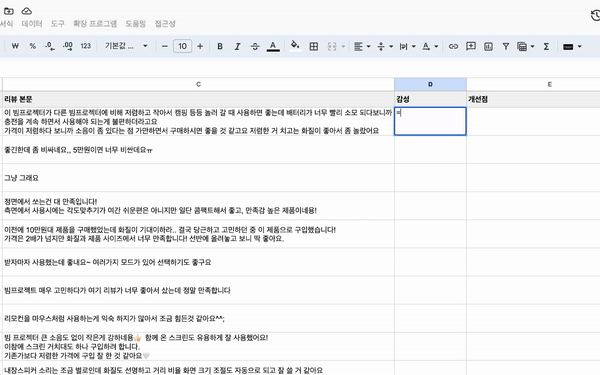Select the review starting '내장스피커 소리는 조금 별로인데'
600x375 pixels.
pyautogui.click(x=198, y=368)
